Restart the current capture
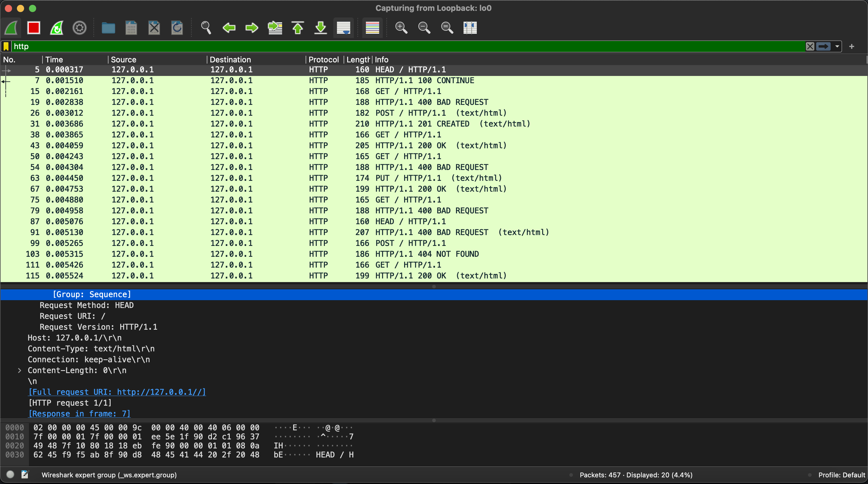The image size is (868, 484). point(57,28)
